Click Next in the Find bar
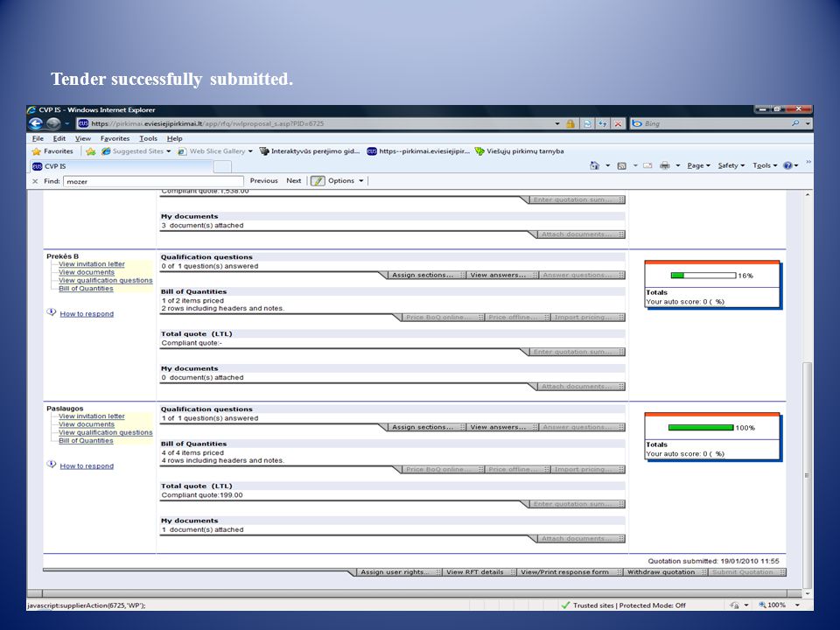Image resolution: width=840 pixels, height=630 pixels. point(294,181)
